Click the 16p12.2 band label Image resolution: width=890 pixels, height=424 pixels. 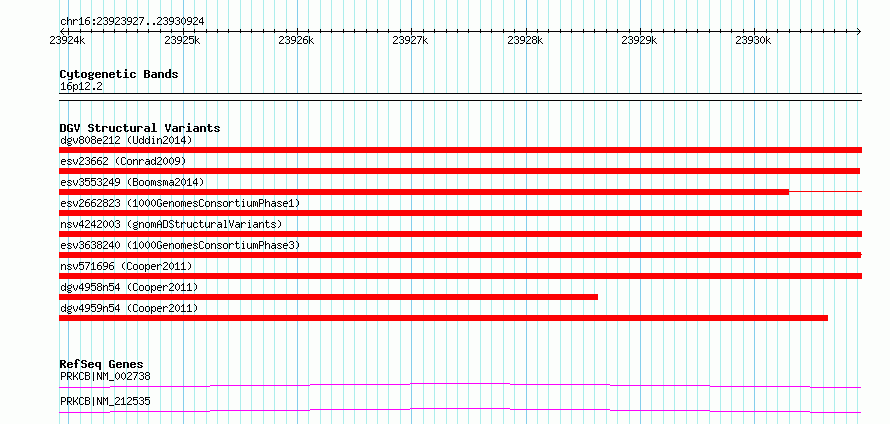81,87
